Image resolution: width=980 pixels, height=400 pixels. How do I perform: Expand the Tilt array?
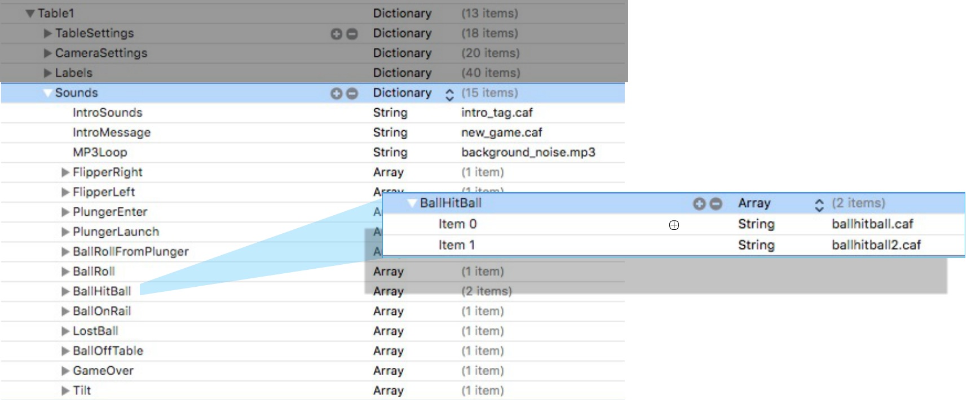[65, 391]
